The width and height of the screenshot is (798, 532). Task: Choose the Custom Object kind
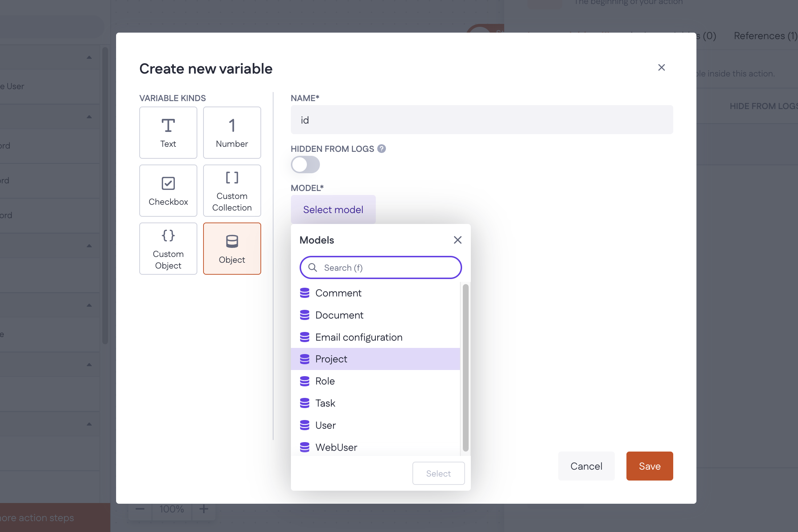click(168, 249)
